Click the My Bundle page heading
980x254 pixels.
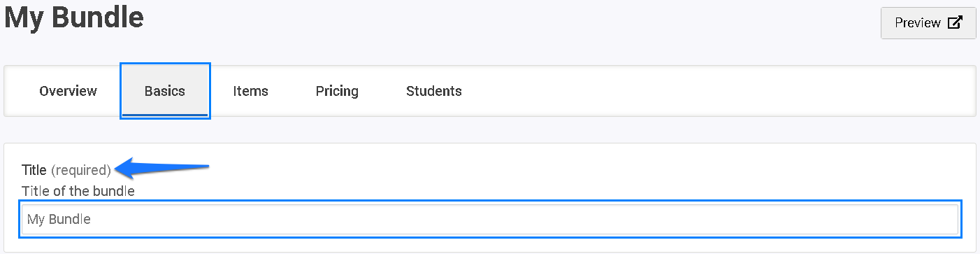tap(74, 17)
